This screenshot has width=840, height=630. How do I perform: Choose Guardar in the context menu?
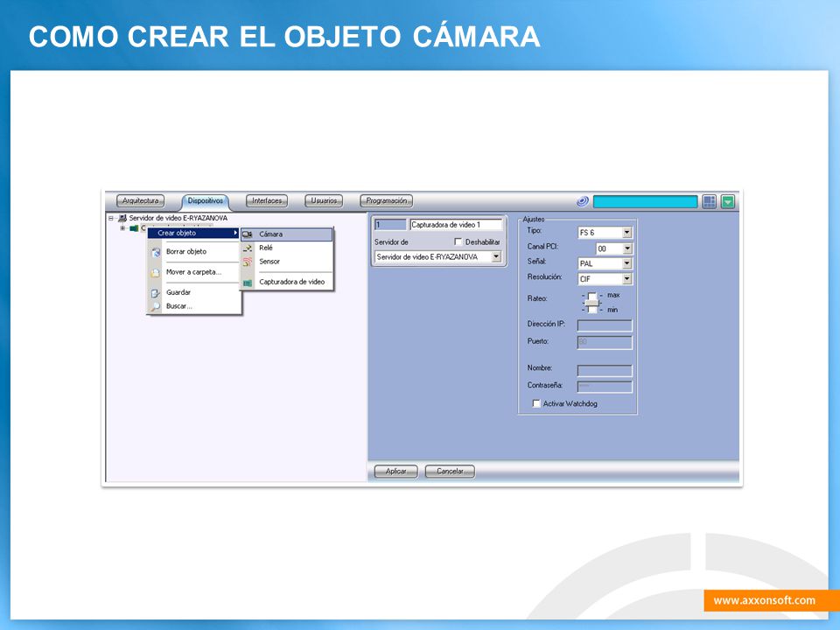(x=193, y=292)
